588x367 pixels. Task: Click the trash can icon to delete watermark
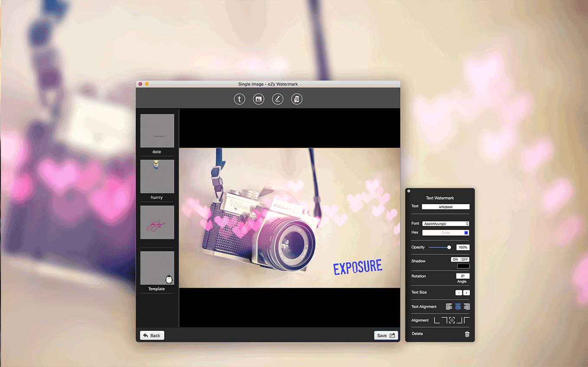click(x=467, y=334)
